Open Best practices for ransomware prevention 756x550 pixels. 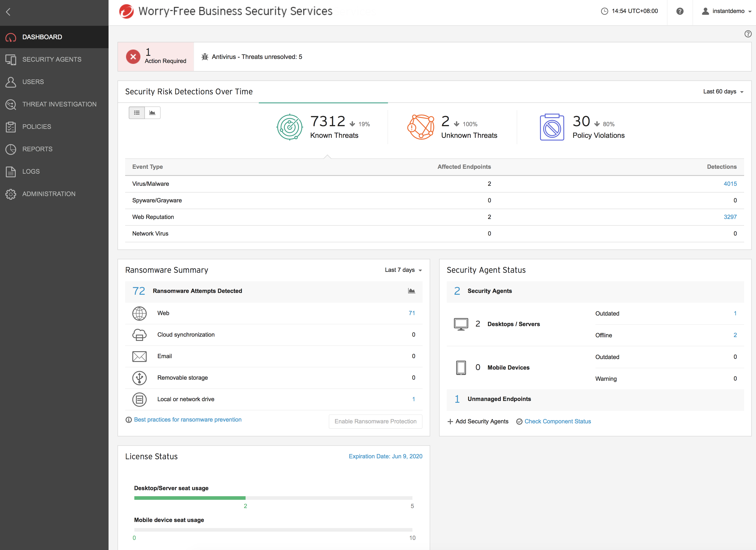pos(188,420)
